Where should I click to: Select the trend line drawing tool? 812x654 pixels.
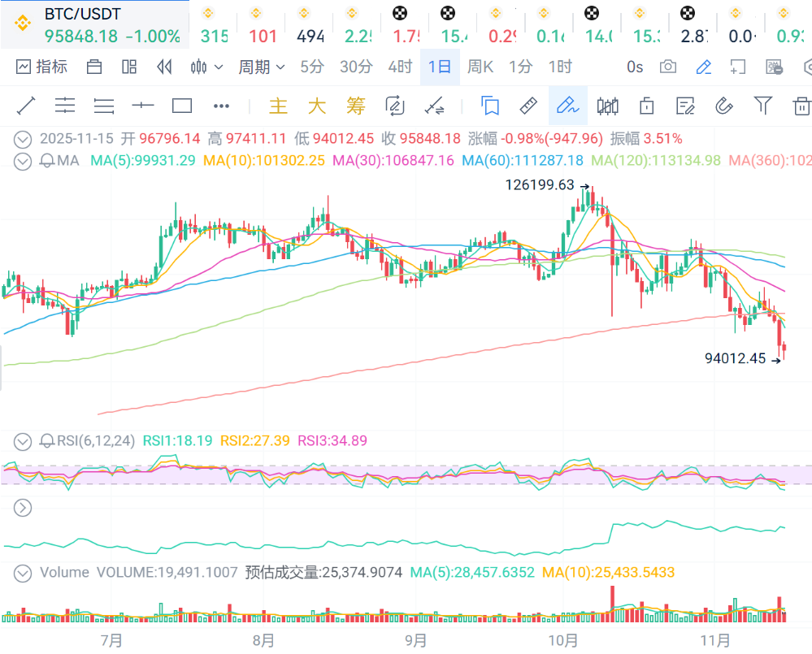point(26,106)
